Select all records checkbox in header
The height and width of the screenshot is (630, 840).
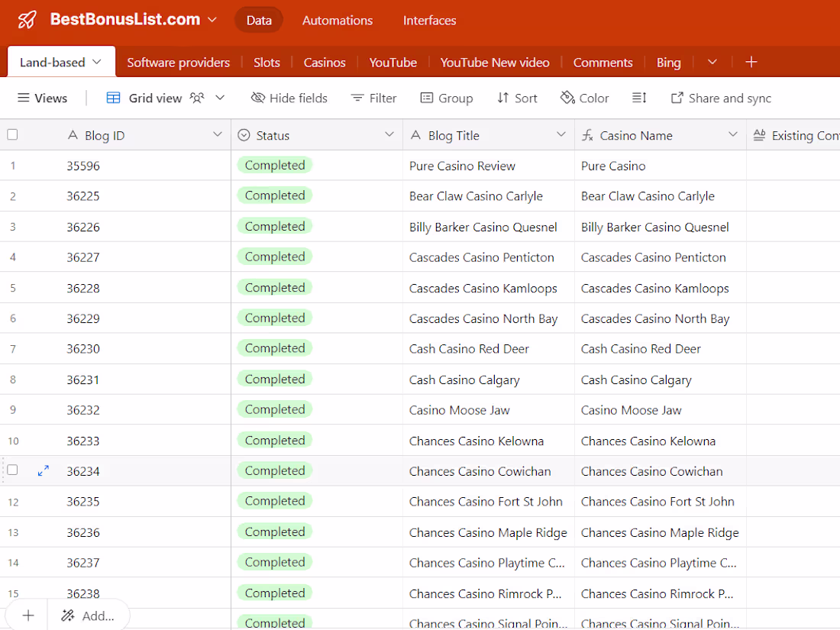(x=12, y=134)
